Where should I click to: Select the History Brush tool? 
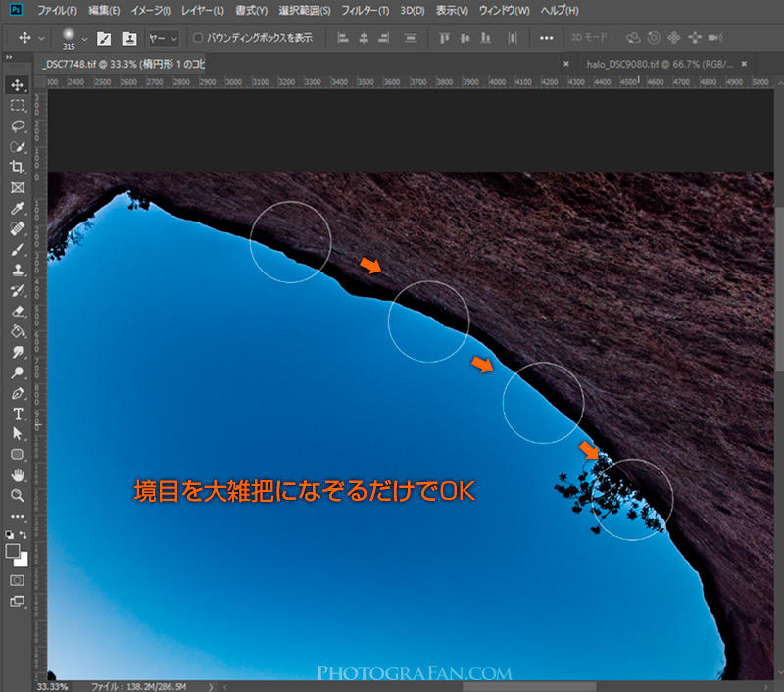18,290
